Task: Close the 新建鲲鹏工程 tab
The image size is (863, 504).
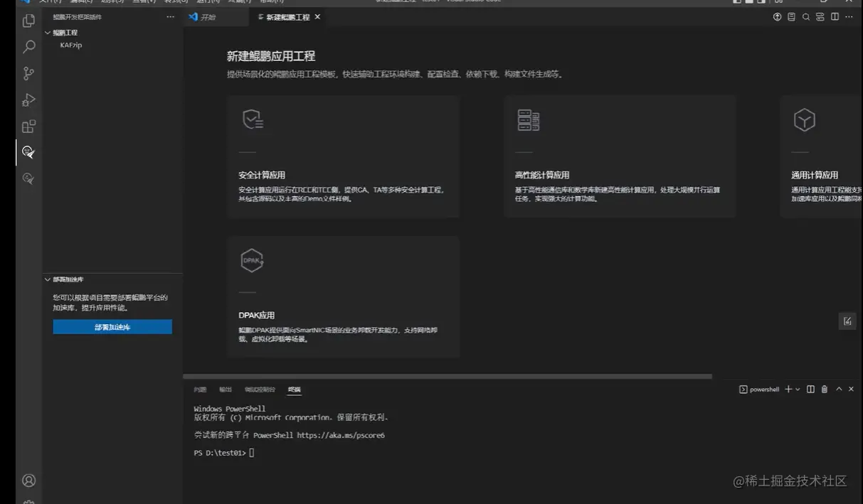Action: (x=317, y=16)
